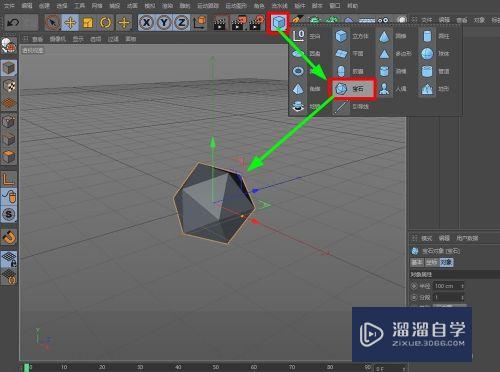
Task: Switch to Edges mode in left palette
Action: pos(9,138)
